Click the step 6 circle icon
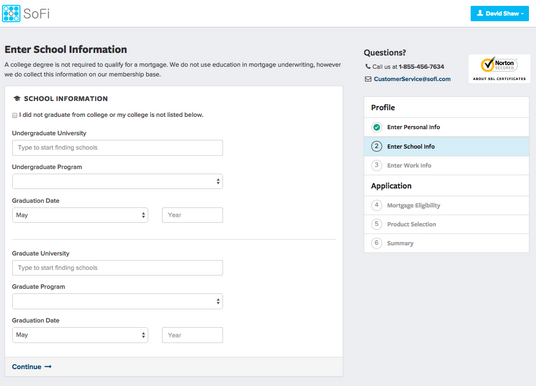536x386 pixels. 376,243
